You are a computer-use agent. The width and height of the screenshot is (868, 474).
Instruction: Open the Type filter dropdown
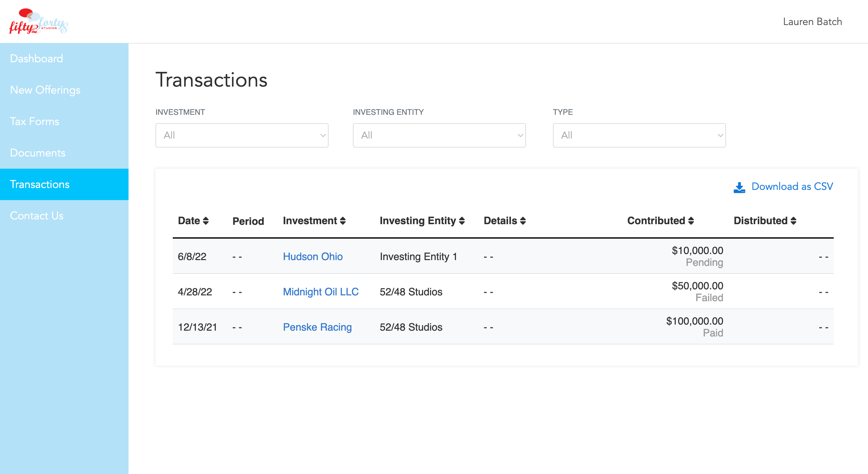pyautogui.click(x=639, y=135)
